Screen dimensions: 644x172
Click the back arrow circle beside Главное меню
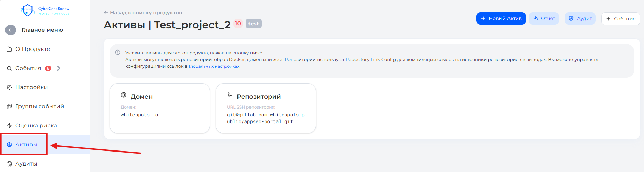(x=11, y=30)
